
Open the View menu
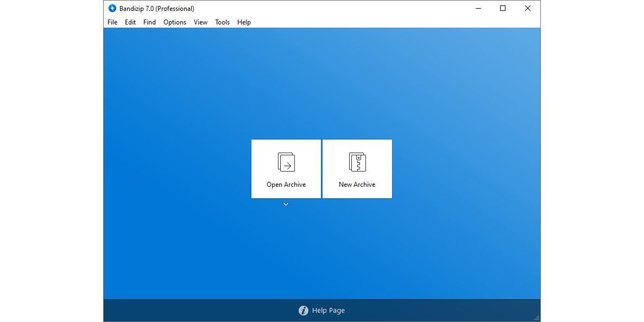(200, 22)
